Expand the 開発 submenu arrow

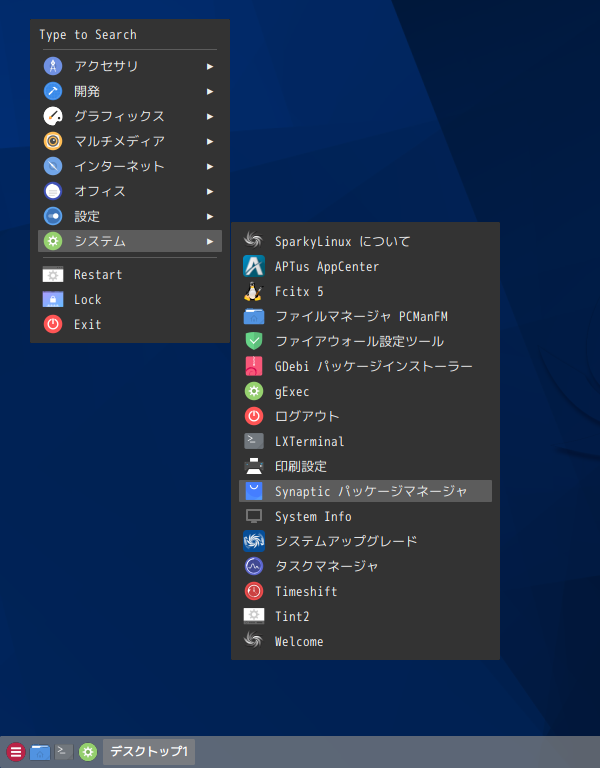[x=210, y=92]
